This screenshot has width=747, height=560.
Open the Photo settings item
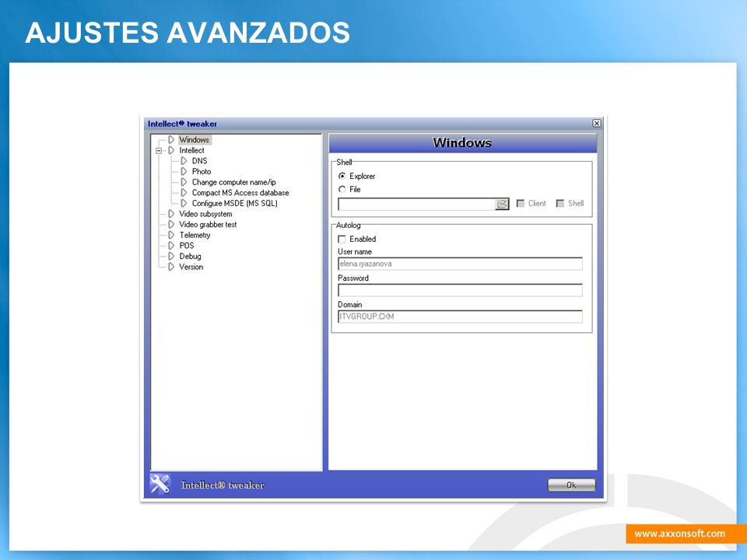(x=202, y=171)
